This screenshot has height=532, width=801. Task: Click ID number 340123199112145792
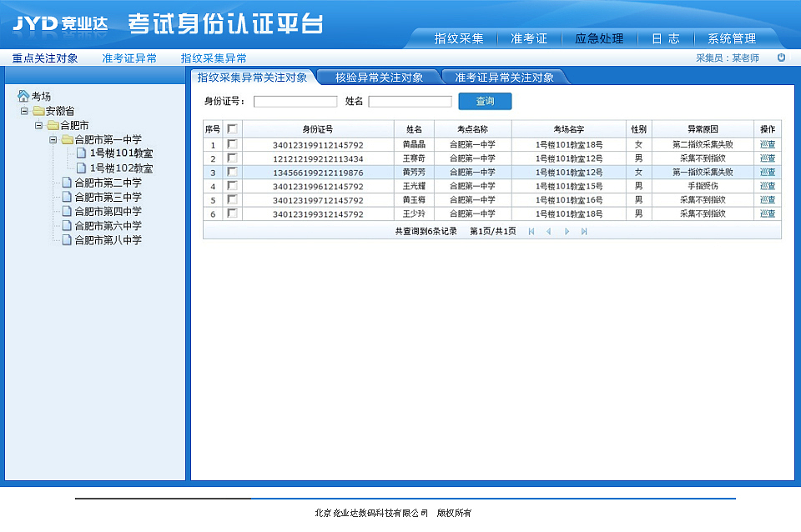(x=318, y=145)
